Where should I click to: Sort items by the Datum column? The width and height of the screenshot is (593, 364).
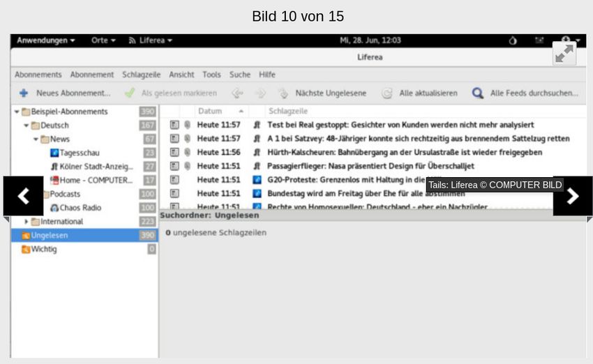click(221, 111)
